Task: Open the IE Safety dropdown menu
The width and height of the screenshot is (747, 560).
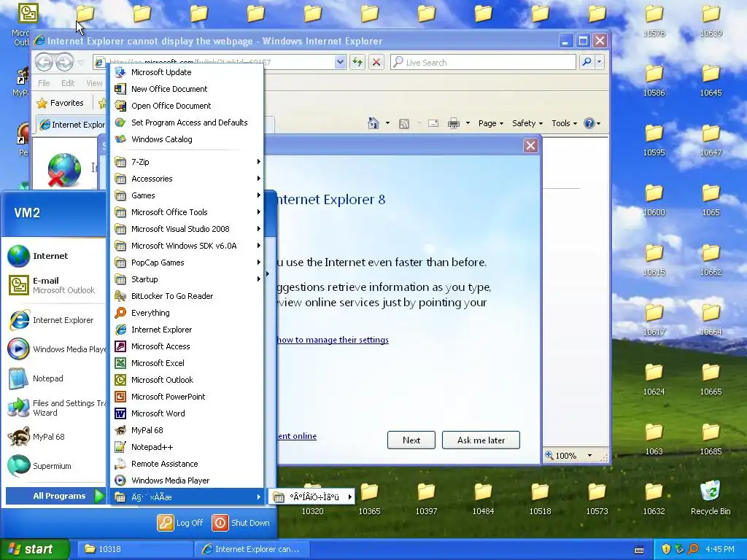Action: click(x=527, y=123)
